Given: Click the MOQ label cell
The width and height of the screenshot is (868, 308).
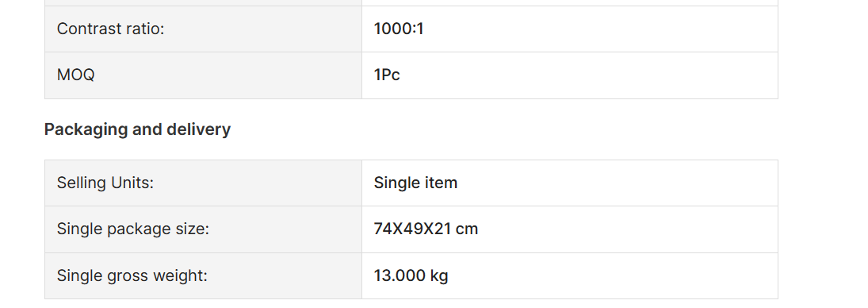Looking at the screenshot, I should pos(203,75).
